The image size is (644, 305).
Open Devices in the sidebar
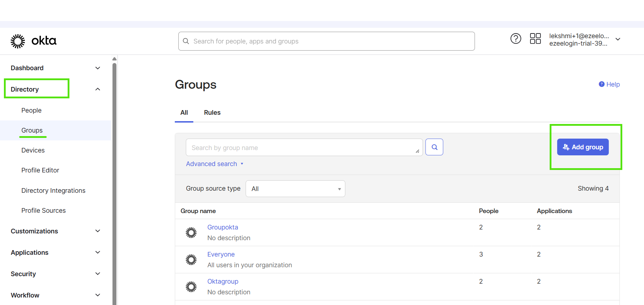point(33,150)
